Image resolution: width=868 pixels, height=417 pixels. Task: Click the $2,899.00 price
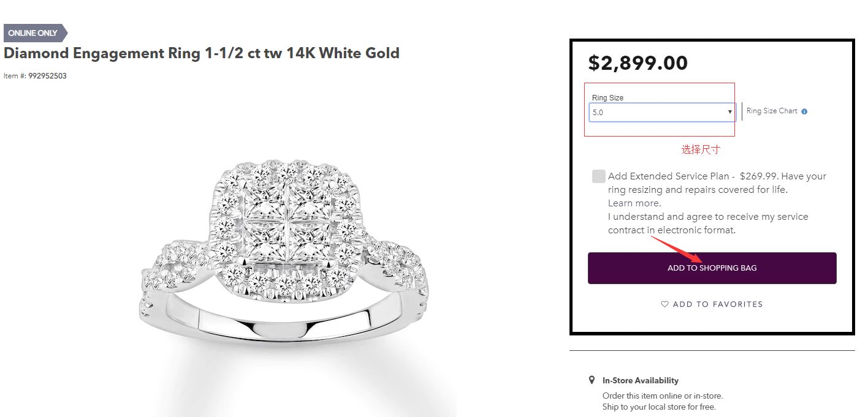click(x=638, y=63)
